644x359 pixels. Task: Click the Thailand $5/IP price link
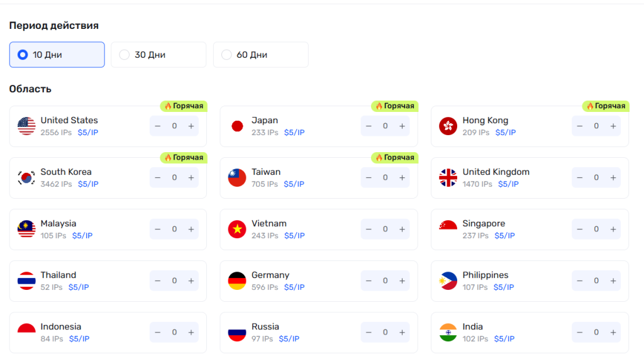(x=79, y=287)
